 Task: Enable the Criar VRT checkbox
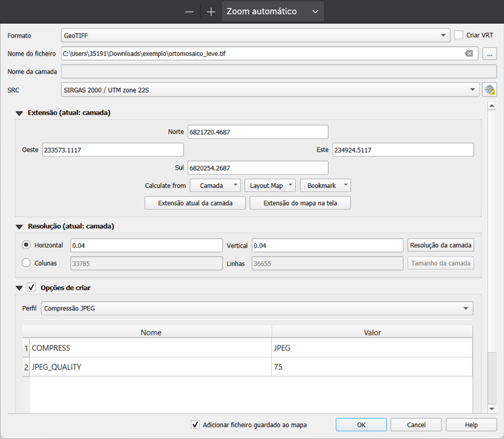point(458,35)
